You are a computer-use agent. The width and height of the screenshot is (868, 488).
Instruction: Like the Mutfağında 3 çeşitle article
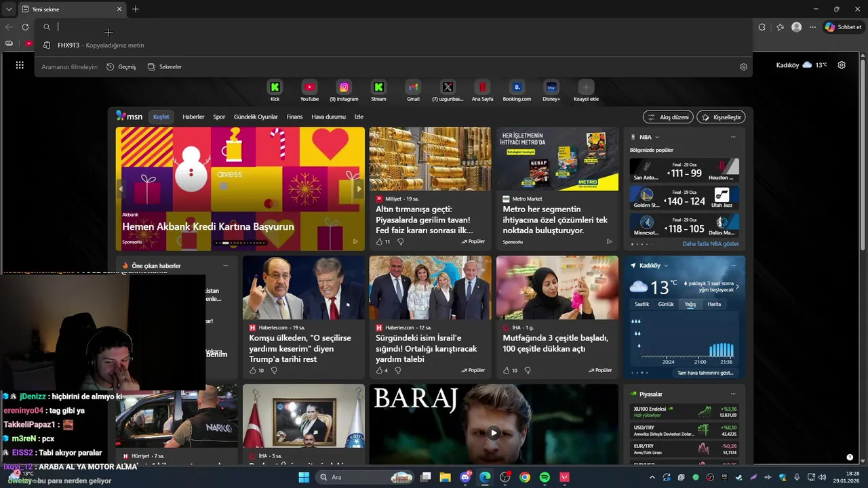506,371
